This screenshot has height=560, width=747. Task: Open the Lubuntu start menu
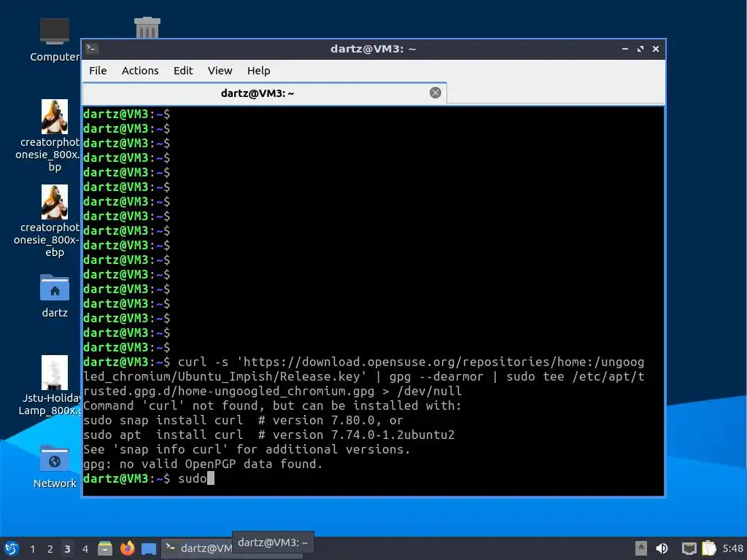point(12,548)
